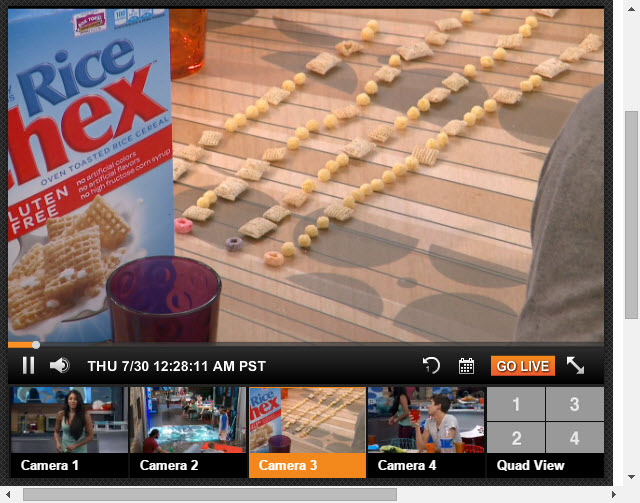Click the rewind replay arrow icon
This screenshot has height=503, width=640.
click(x=431, y=365)
